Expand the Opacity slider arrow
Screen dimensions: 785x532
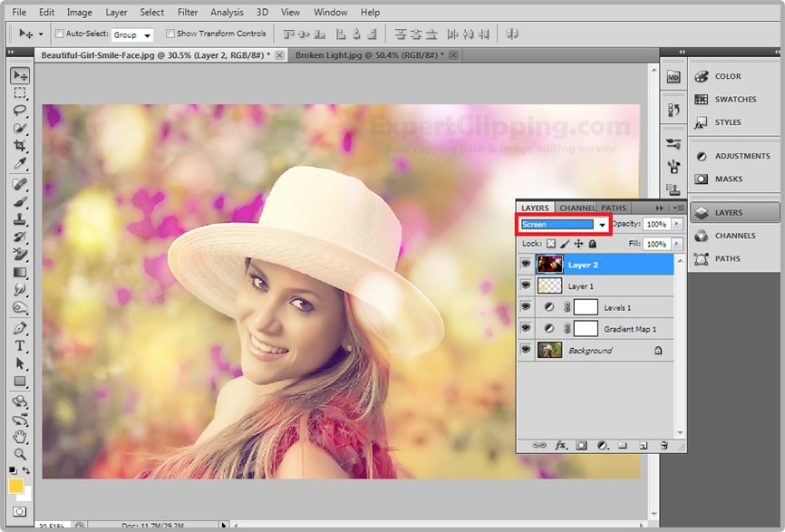point(676,224)
